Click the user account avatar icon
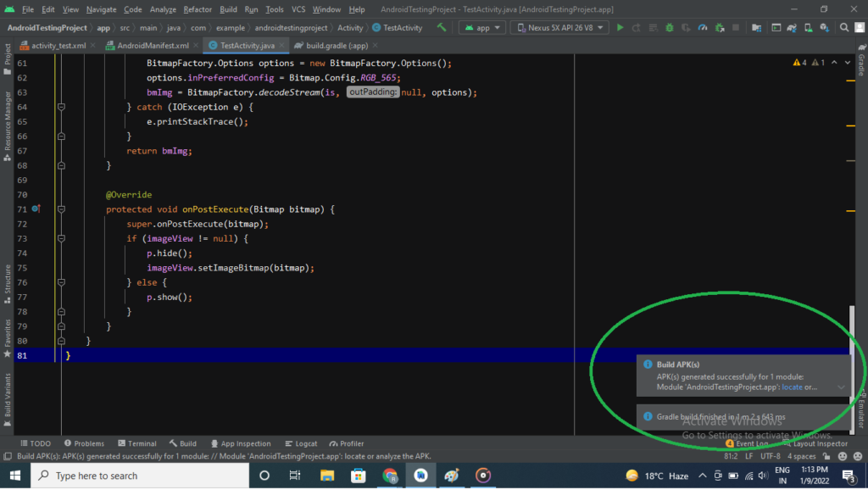Screen dimensions: 868x490 (860, 27)
